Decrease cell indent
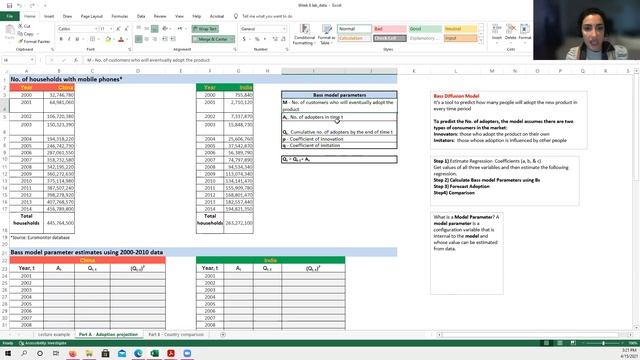This screenshot has width=640, height=360. [165, 39]
